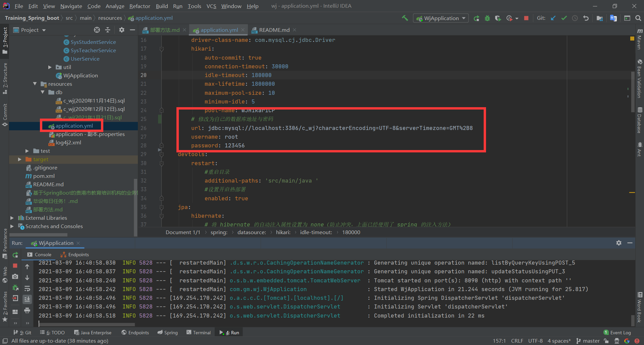This screenshot has height=345, width=644.
Task: Open Search Everywhere magnifier icon
Action: click(638, 18)
